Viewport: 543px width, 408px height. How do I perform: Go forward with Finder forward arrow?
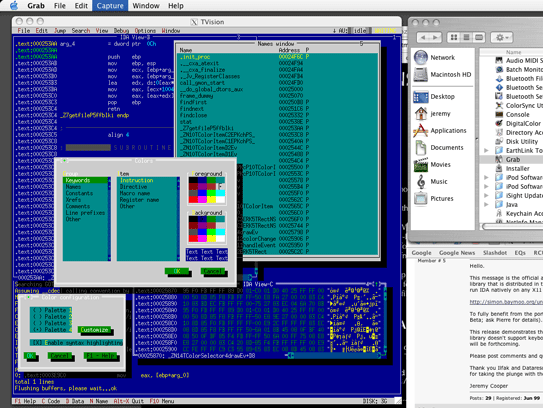pyautogui.click(x=435, y=37)
